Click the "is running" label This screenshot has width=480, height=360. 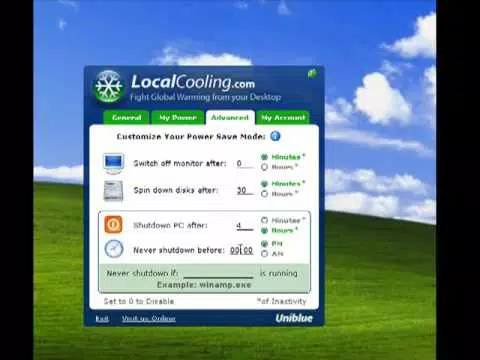279,273
